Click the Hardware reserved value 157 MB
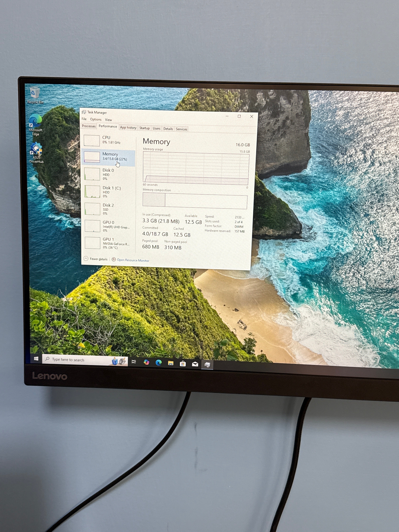 239,231
